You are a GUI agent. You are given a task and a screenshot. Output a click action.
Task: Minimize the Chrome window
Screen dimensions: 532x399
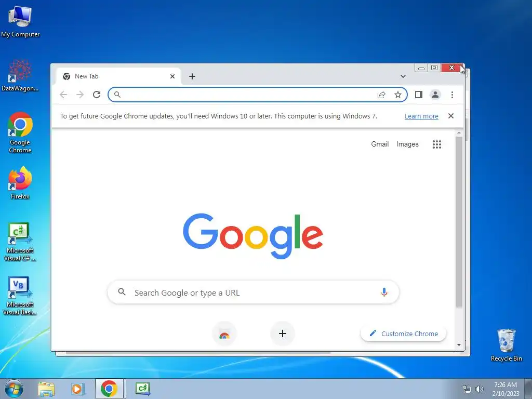tap(421, 68)
